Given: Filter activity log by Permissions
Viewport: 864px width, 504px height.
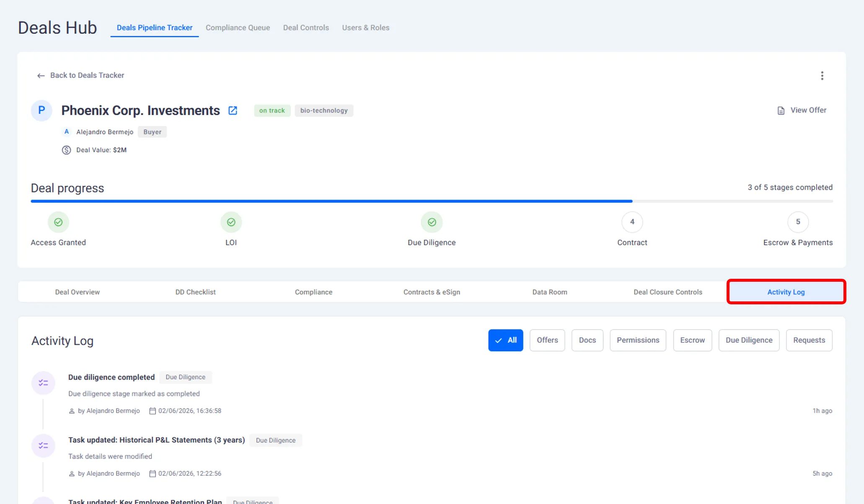Looking at the screenshot, I should pos(637,340).
